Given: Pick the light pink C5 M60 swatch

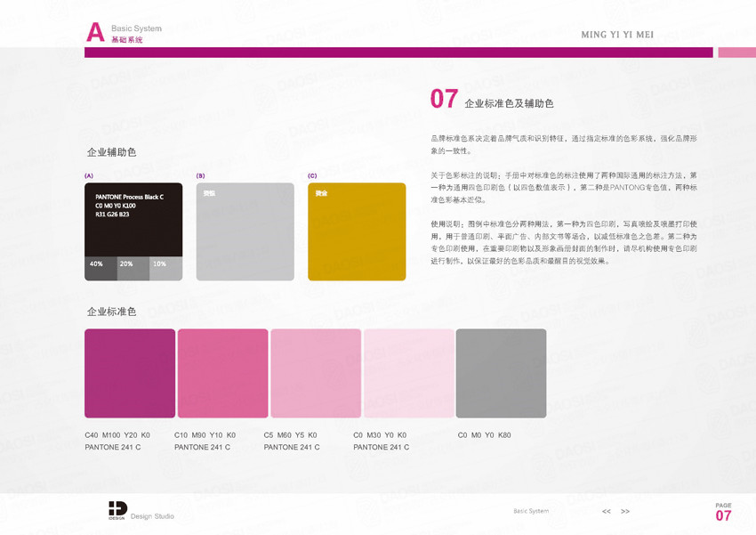Looking at the screenshot, I should click(316, 373).
